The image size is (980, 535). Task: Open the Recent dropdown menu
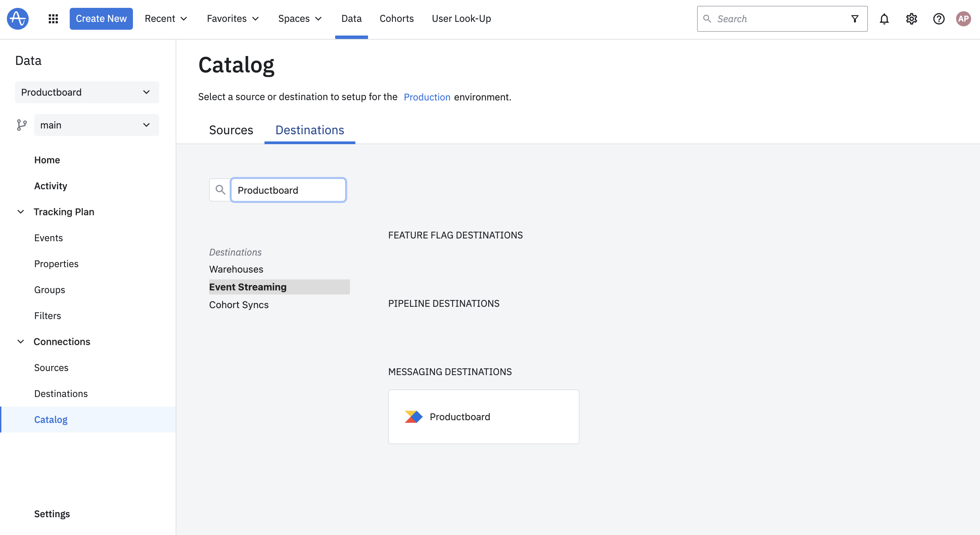[x=166, y=19]
